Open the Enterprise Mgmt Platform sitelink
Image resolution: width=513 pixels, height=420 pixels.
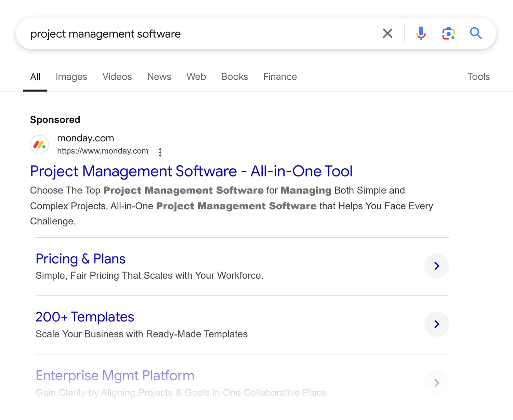click(x=115, y=376)
